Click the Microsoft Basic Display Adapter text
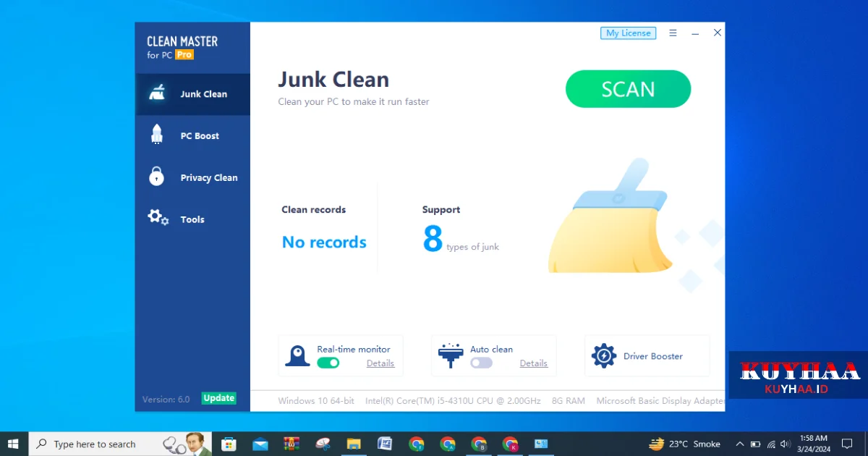The height and width of the screenshot is (456, 868). tap(660, 400)
